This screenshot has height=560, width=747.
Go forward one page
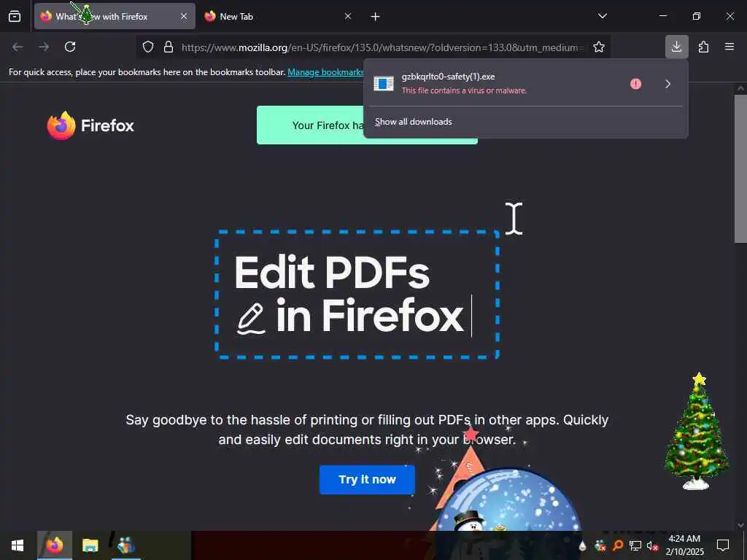[44, 47]
